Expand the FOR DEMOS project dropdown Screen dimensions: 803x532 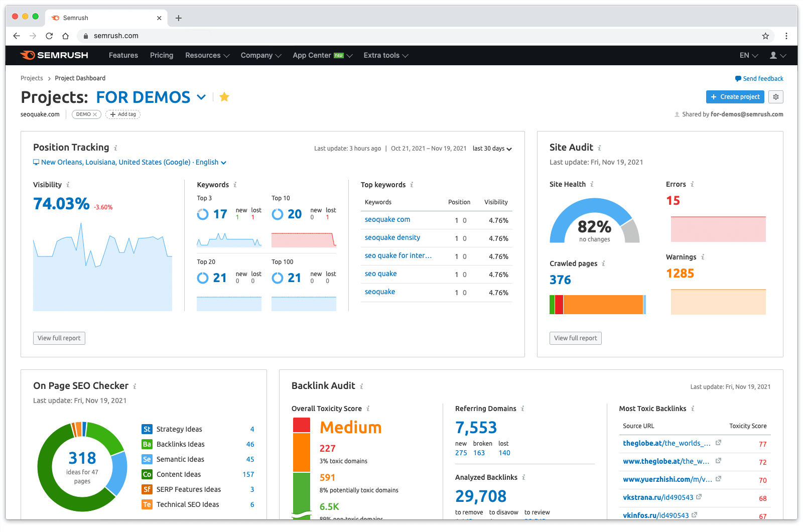(201, 97)
